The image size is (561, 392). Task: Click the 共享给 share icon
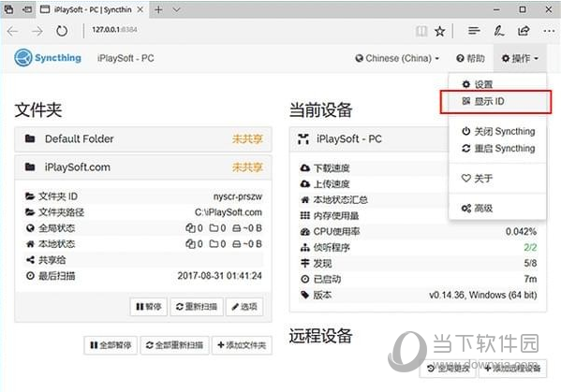30,260
